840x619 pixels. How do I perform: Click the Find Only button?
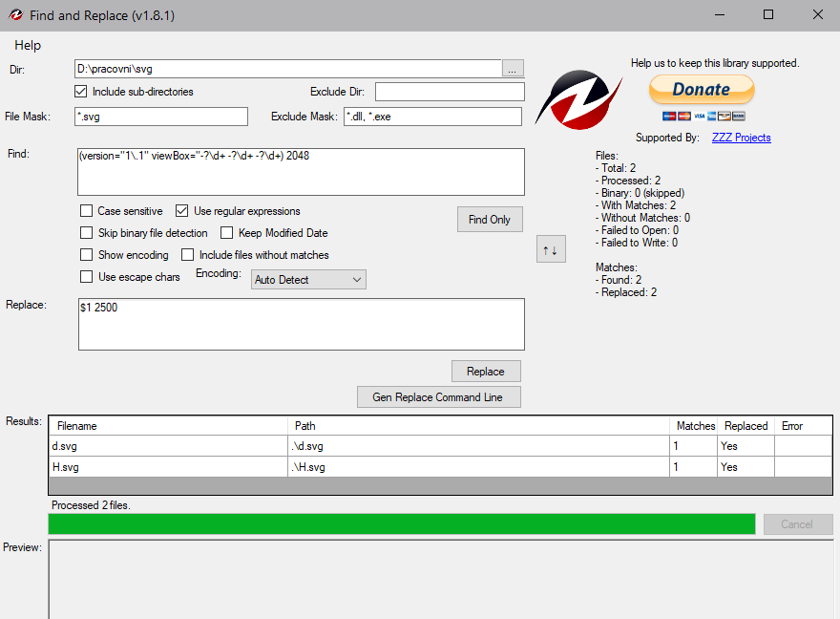pyautogui.click(x=490, y=220)
